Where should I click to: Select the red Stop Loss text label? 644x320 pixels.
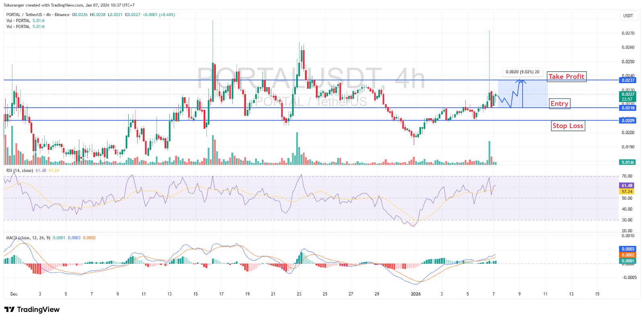point(568,126)
